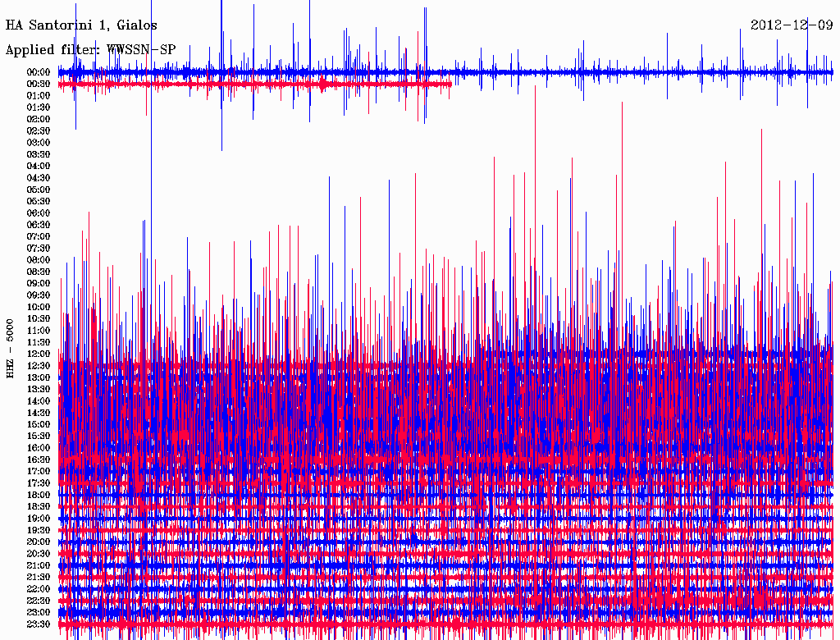
Task: Click the 02:00 time marker
Action: [39, 119]
